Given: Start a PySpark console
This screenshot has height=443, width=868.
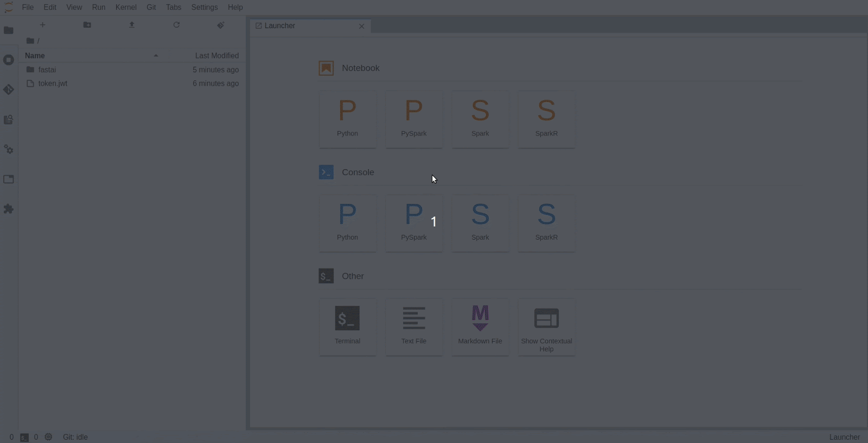Looking at the screenshot, I should (413, 223).
